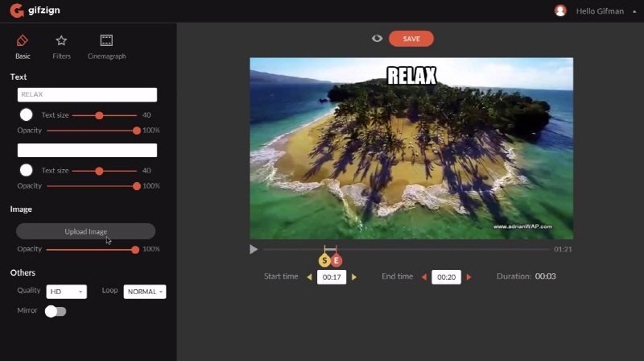Click first text Opacity slider handle
Screen dimensions: 644x361
(x=136, y=131)
